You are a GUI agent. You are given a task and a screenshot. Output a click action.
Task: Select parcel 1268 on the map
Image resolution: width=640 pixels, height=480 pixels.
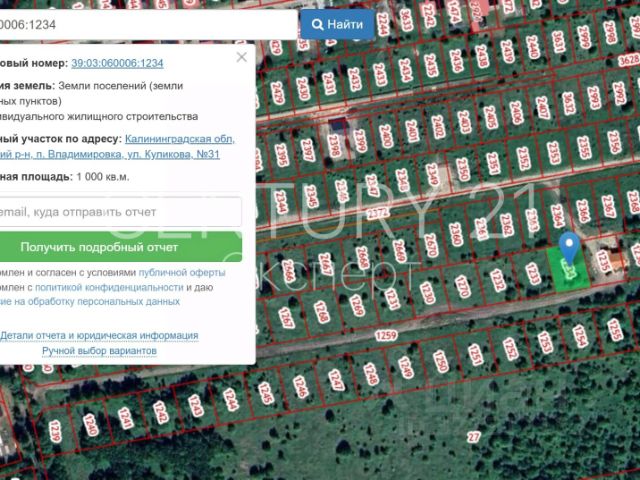321,312
